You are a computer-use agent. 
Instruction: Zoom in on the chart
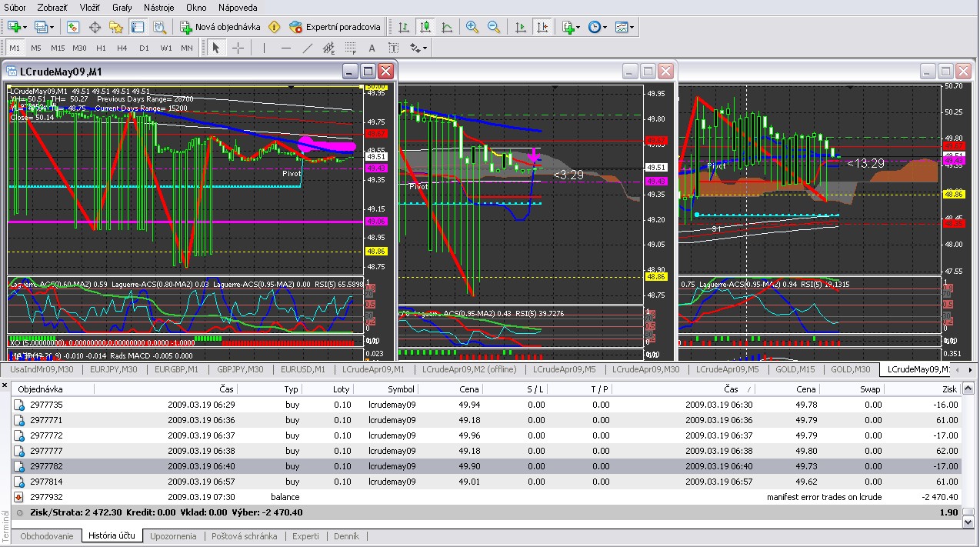click(472, 27)
